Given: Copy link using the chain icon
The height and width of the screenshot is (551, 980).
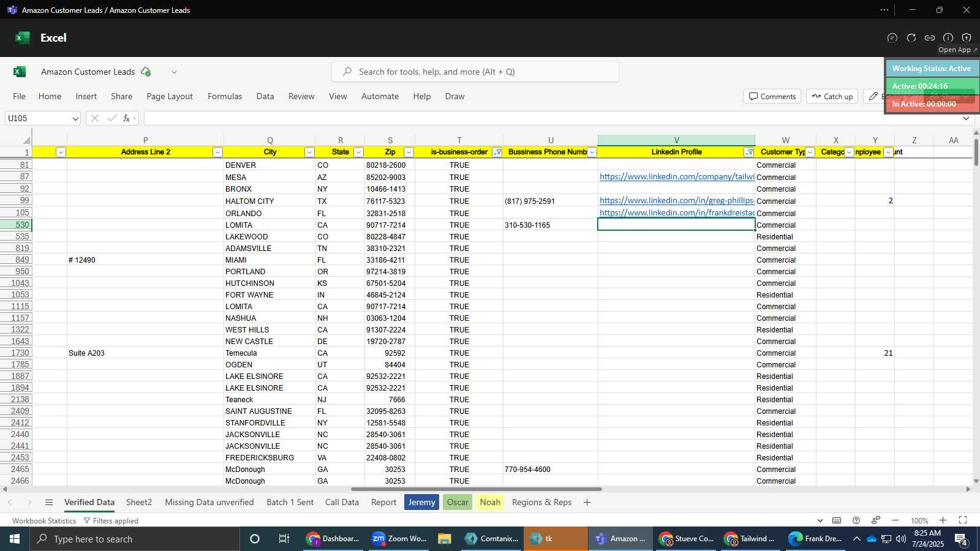Looking at the screenshot, I should click(x=930, y=38).
